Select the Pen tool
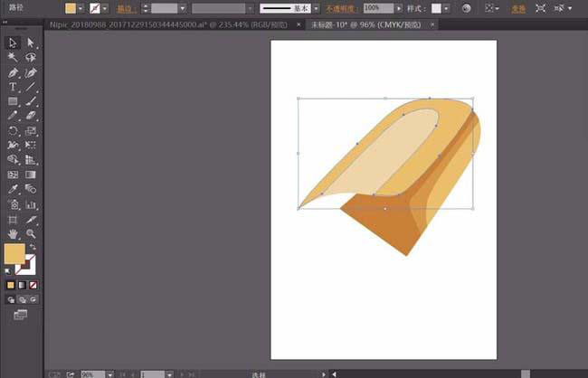The width and height of the screenshot is (588, 378). 13,72
